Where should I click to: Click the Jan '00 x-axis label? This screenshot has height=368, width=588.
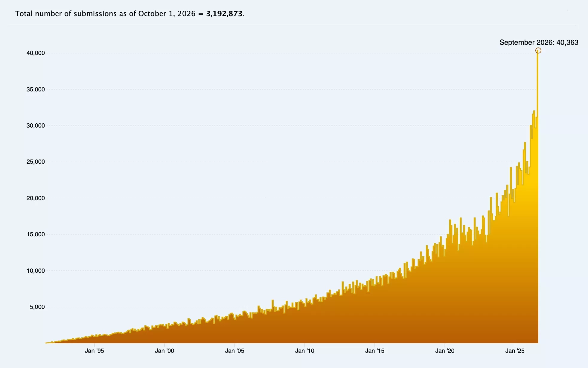(164, 351)
